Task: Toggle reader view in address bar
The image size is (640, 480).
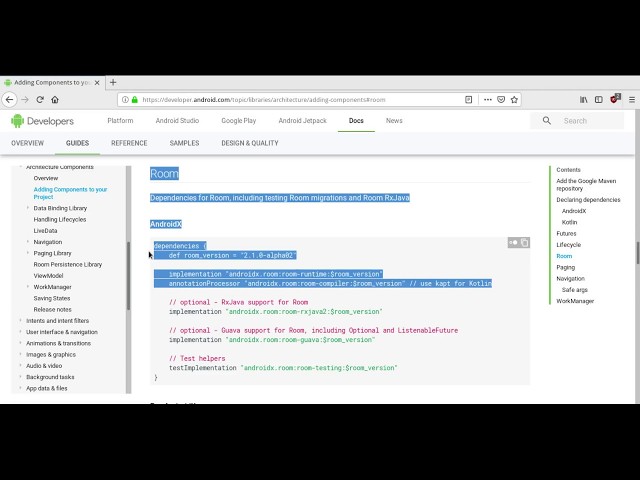Action: tap(469, 100)
